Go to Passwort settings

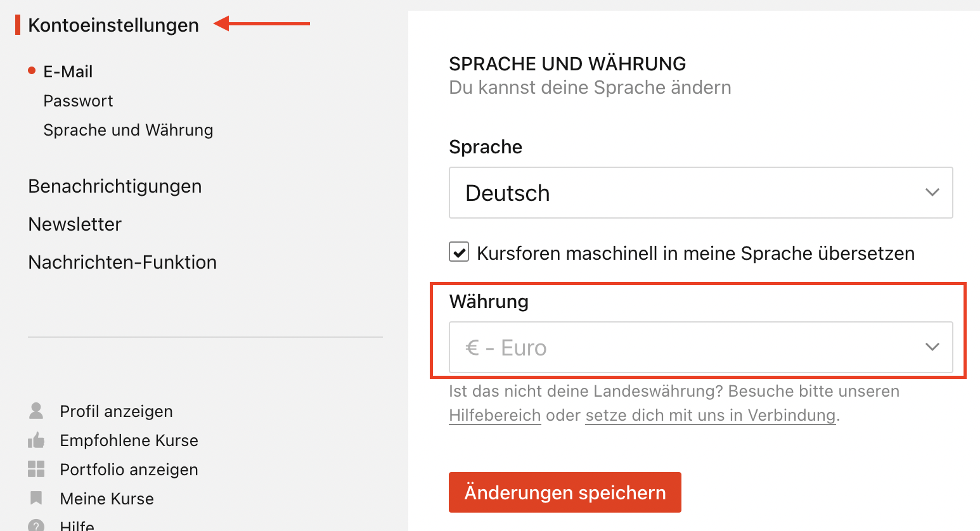(78, 101)
